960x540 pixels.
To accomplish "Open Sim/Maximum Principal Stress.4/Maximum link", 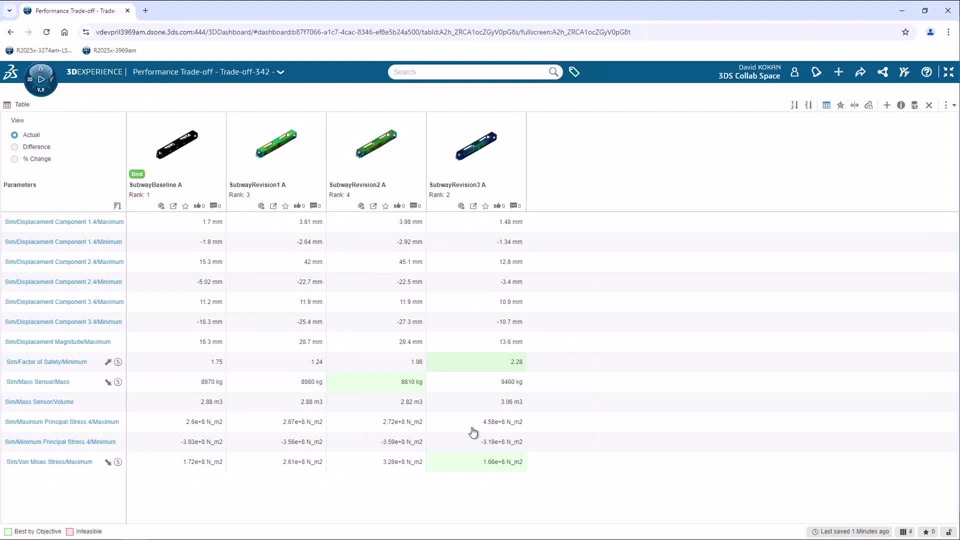I will [62, 422].
